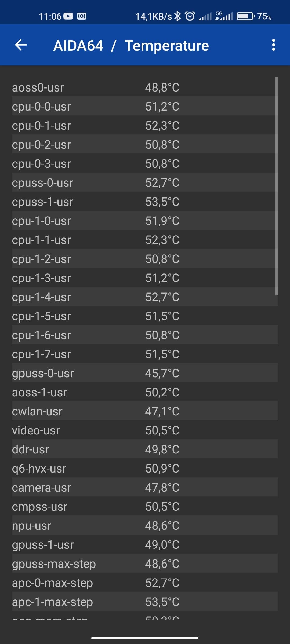Tap the npu-usr sensor entry

point(145,525)
